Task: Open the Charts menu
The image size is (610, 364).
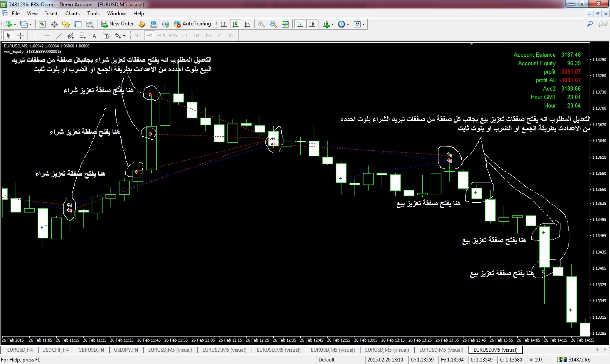Action: [x=72, y=13]
